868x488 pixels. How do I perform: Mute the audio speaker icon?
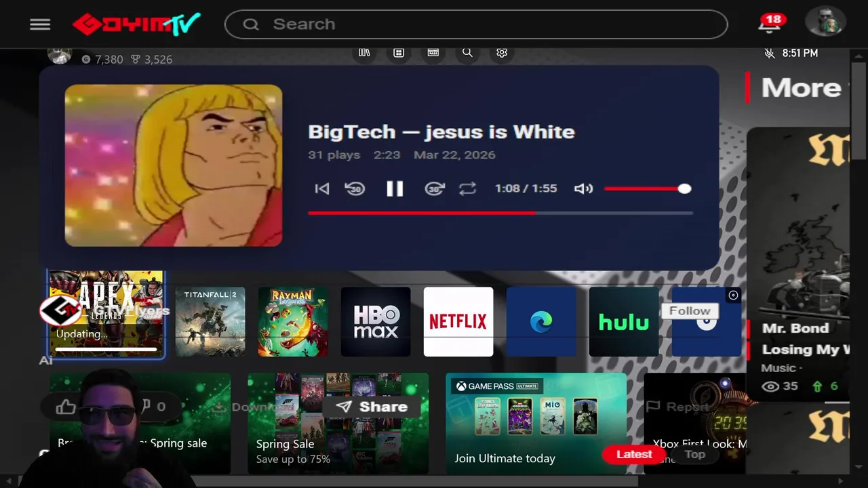click(x=583, y=189)
